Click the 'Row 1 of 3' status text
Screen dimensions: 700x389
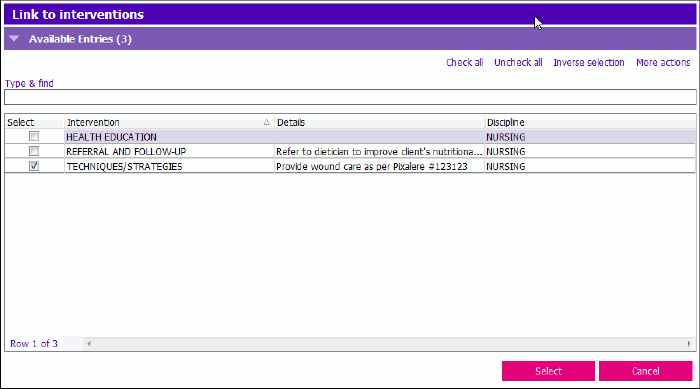[34, 343]
